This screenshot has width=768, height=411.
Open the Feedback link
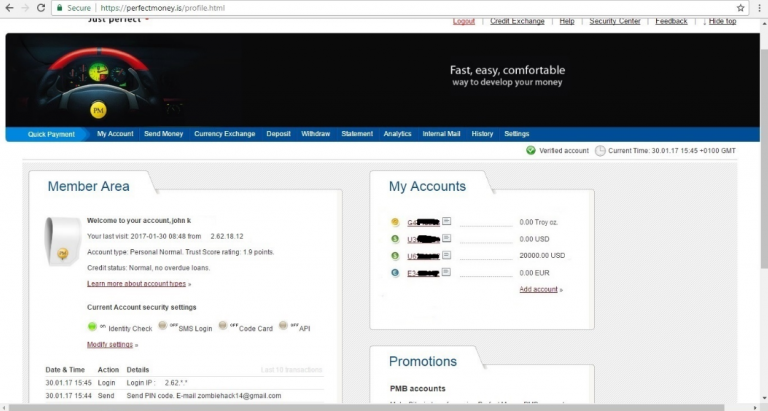671,21
